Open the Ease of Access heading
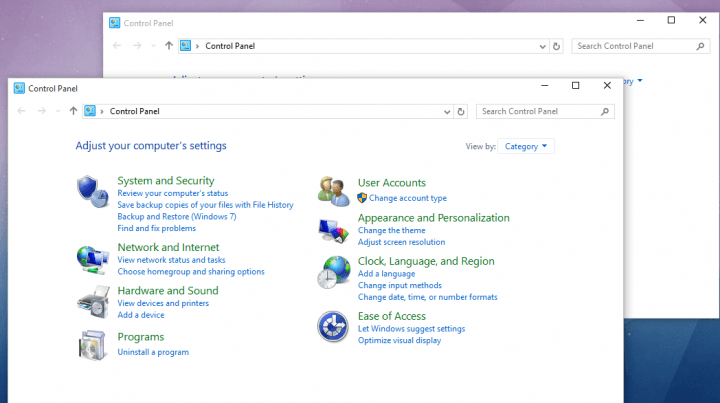Viewport: 720px width, 403px height. coord(392,316)
